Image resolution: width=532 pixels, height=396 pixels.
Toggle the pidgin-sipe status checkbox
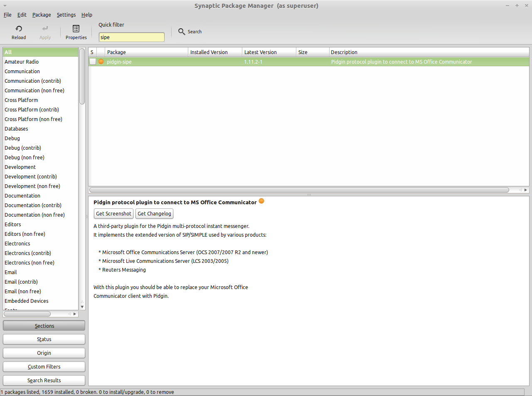point(93,62)
